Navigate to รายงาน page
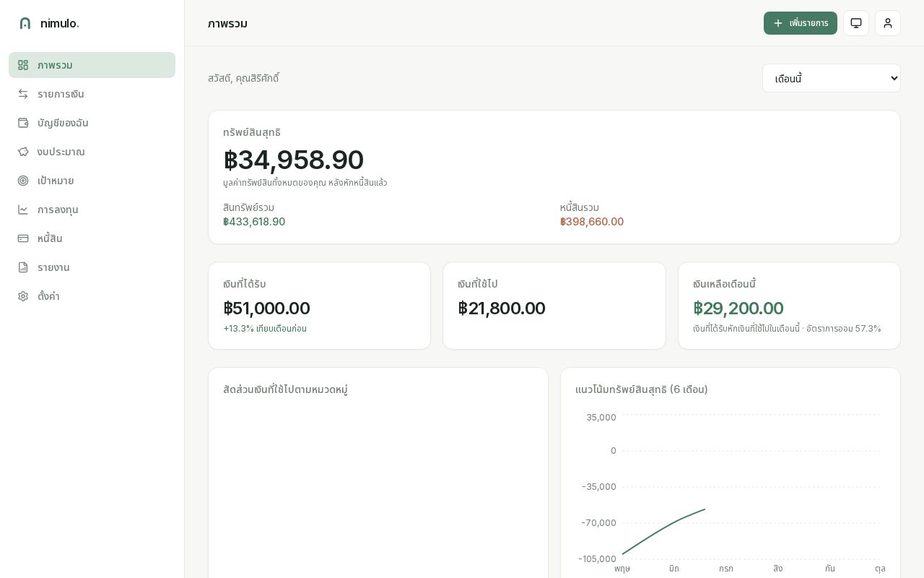Viewport: 924px width, 578px height. pyautogui.click(x=92, y=267)
